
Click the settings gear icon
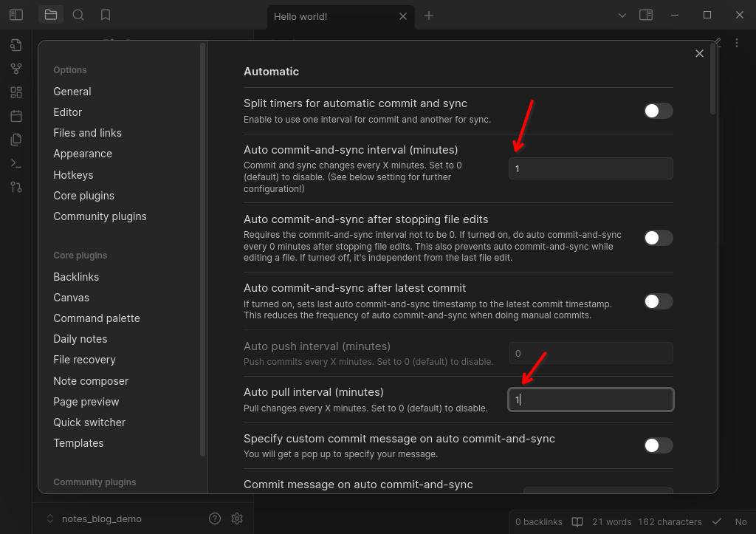[237, 518]
